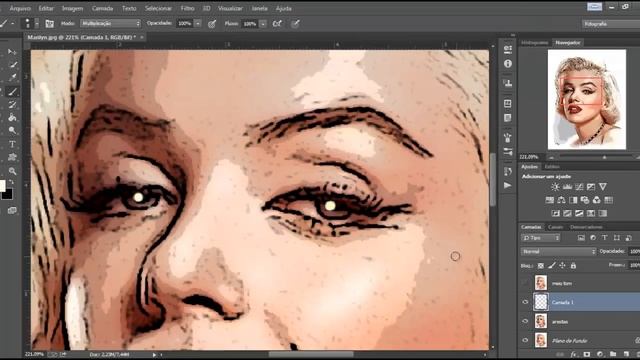Viewport: 640px width, 360px height.
Task: Open the tool preset picker arrow
Action: coord(13,24)
